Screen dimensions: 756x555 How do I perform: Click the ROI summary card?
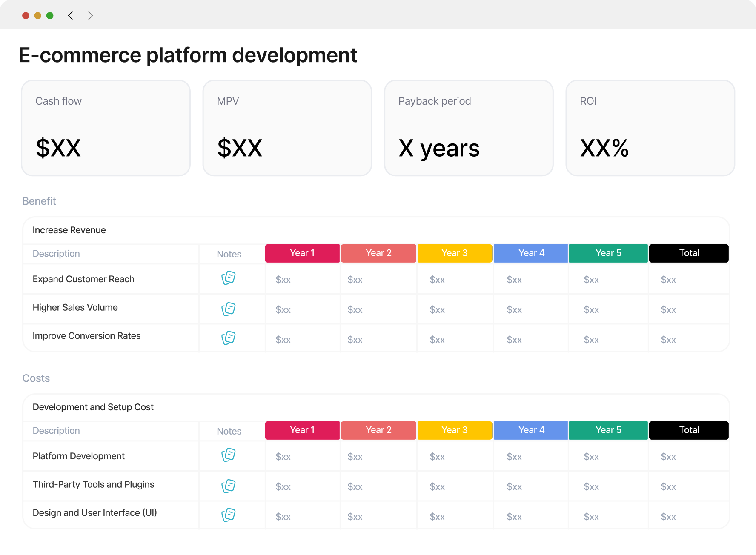650,128
